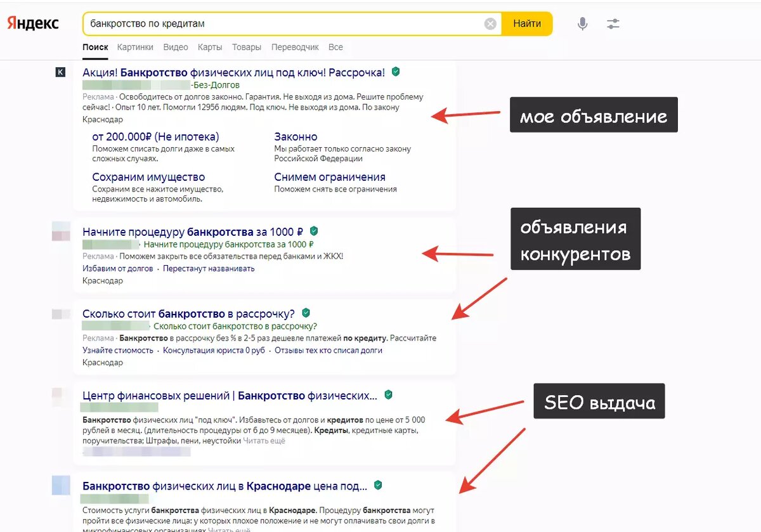Inspect the verified shield next to в рассрочку?
This screenshot has width=761, height=532.
306,313
